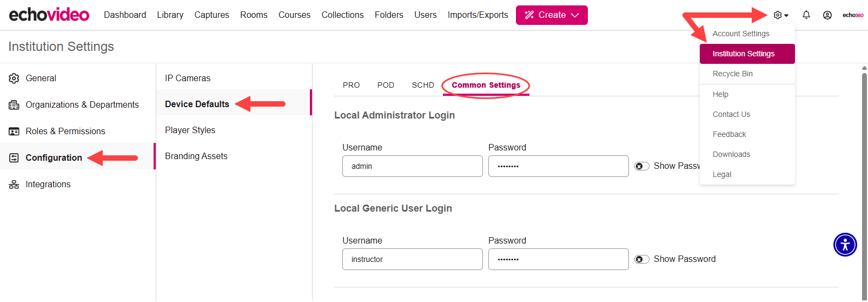The height and width of the screenshot is (302, 868).
Task: Click the Create button
Action: [x=552, y=15]
